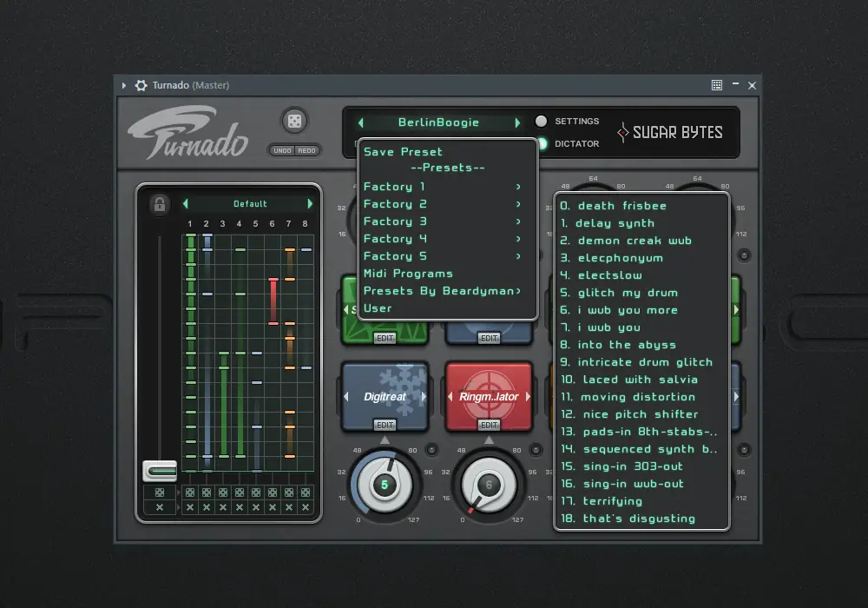The width and height of the screenshot is (868, 608).
Task: Choose Save Preset in the menu
Action: tap(403, 152)
